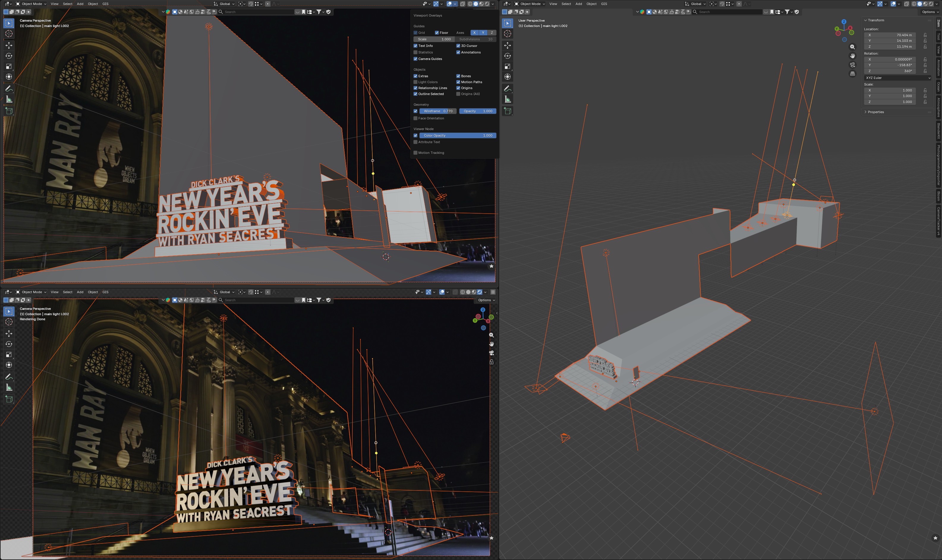Toggle camera view icon in right viewport
The width and height of the screenshot is (942, 560).
point(853,65)
